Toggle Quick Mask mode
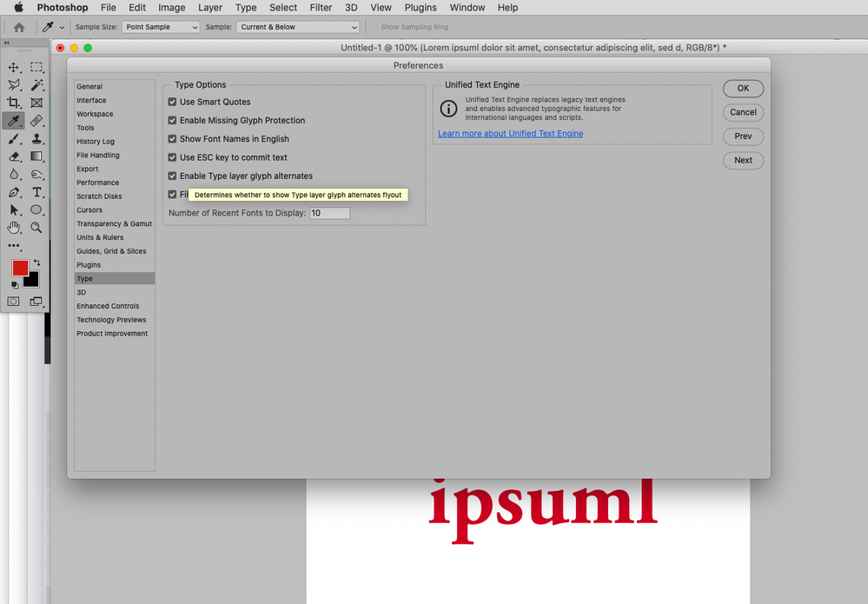Image resolution: width=868 pixels, height=604 pixels. click(13, 302)
